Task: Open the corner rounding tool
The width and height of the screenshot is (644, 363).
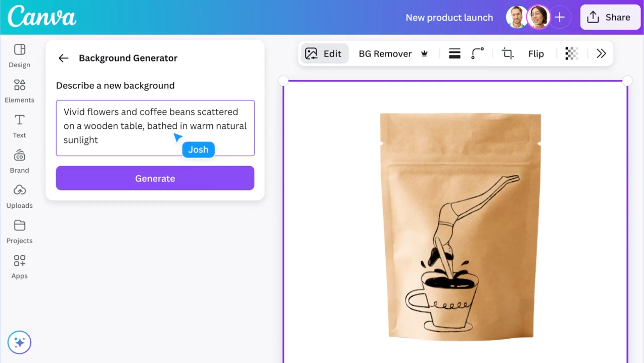Action: (x=477, y=53)
